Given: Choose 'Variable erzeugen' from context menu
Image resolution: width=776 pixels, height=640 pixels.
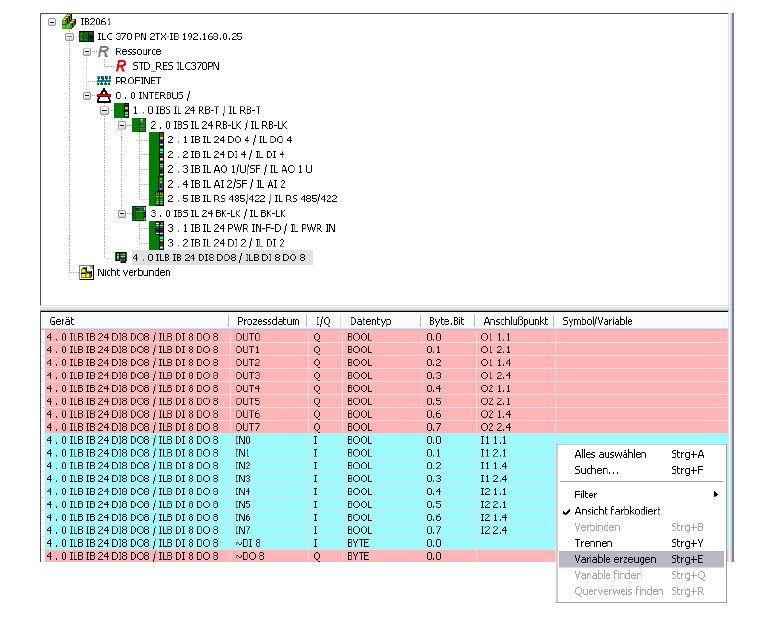Looking at the screenshot, I should pos(615,559).
